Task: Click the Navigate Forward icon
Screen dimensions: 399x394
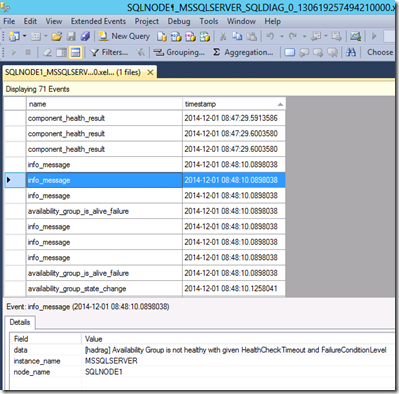Action: pyautogui.click(x=337, y=36)
